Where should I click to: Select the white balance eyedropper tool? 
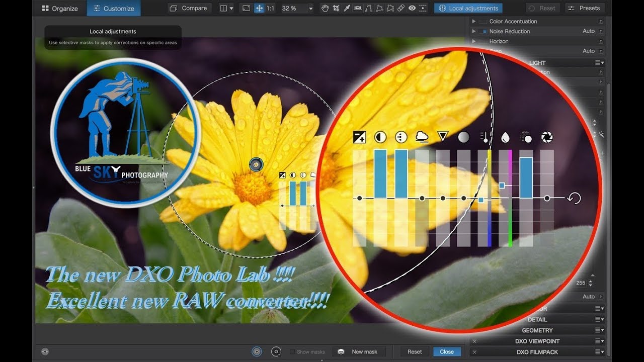click(347, 8)
